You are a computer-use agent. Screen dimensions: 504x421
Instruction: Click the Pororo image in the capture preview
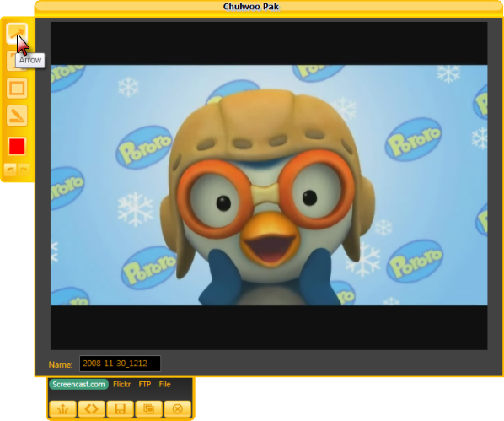pos(269,186)
